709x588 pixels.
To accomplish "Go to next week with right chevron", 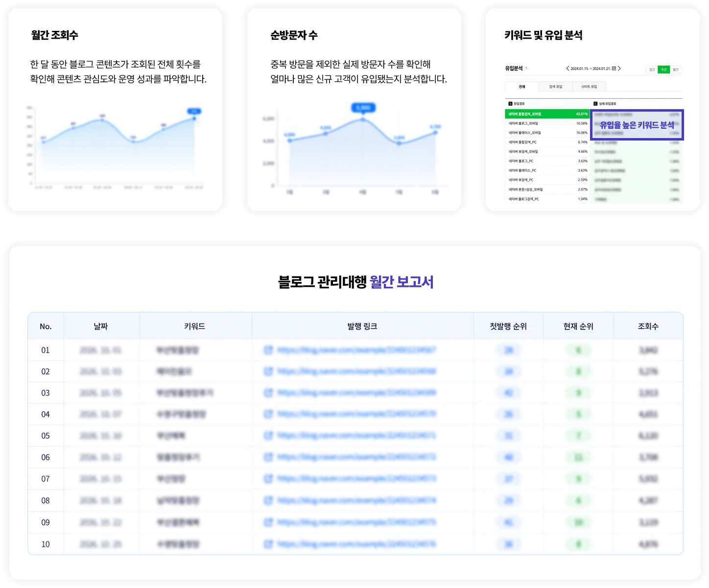I will coord(619,69).
